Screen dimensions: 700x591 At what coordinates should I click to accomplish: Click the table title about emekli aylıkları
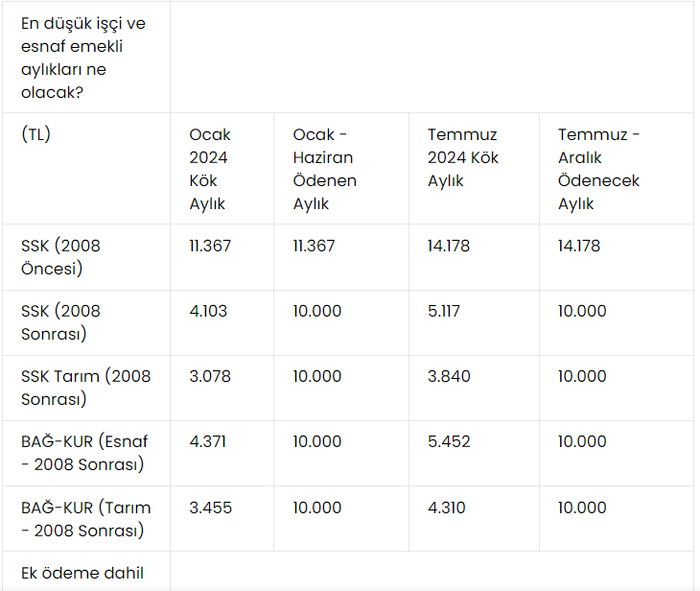click(83, 58)
